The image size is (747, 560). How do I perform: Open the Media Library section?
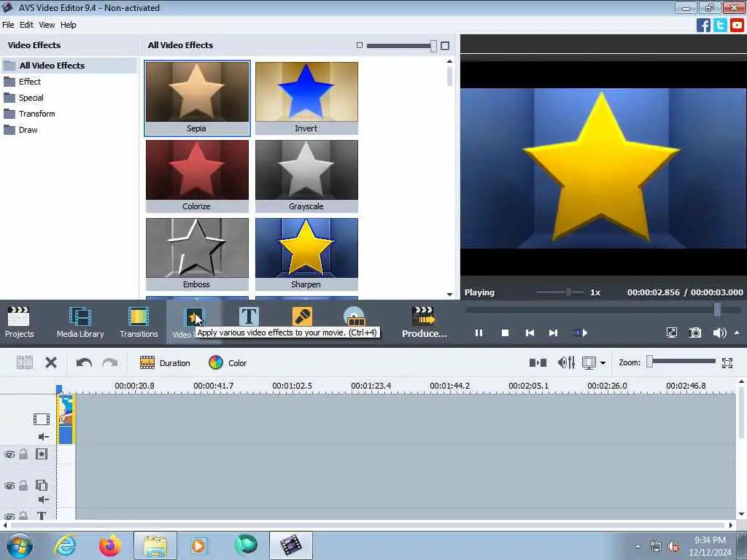click(x=80, y=322)
